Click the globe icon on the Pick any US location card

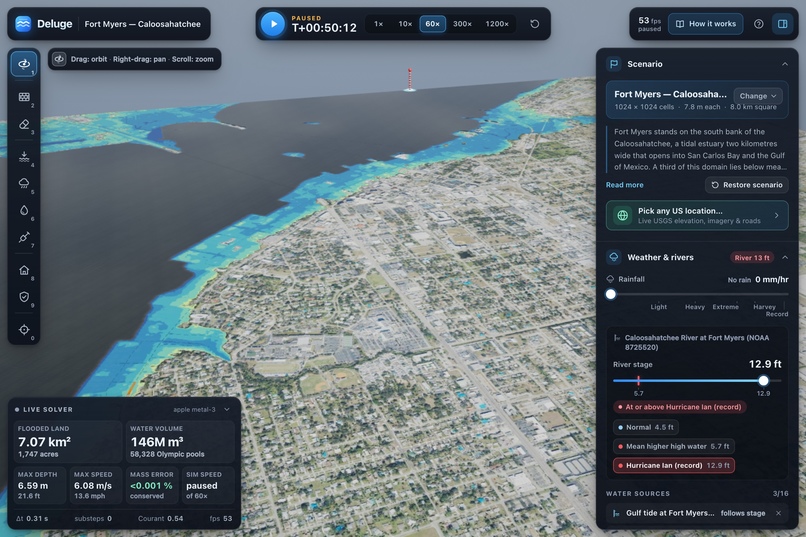point(622,215)
